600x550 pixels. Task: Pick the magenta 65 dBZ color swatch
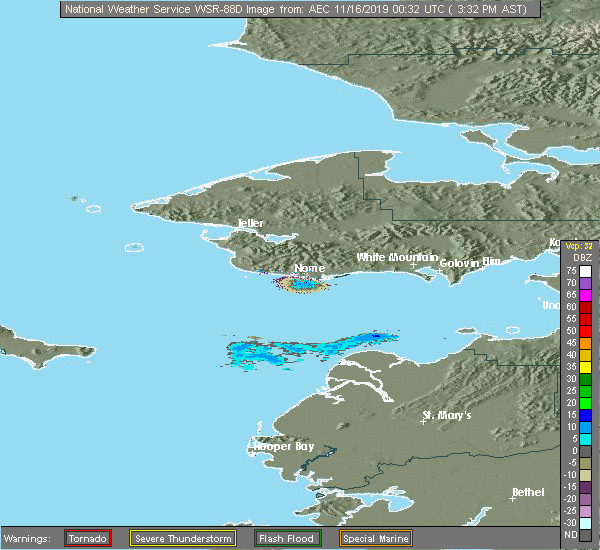(585, 295)
